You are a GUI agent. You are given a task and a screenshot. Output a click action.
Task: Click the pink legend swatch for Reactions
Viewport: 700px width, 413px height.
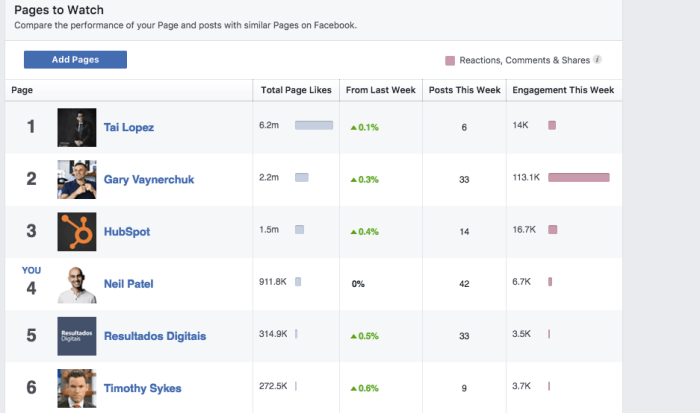pyautogui.click(x=450, y=61)
